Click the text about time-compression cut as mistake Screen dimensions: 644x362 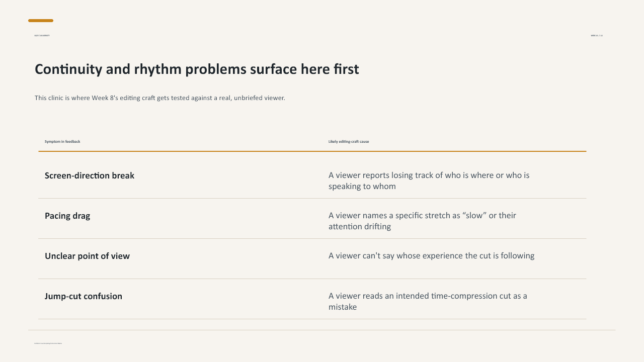(x=428, y=301)
